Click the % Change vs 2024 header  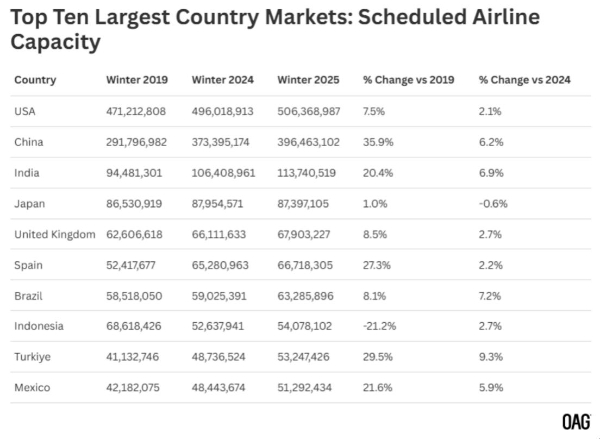(x=523, y=80)
